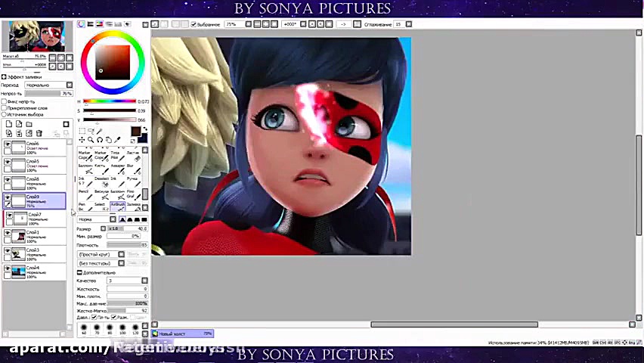The height and width of the screenshot is (363, 644).
Task: Adjust the Размер brush size slider
Action: pos(127,228)
